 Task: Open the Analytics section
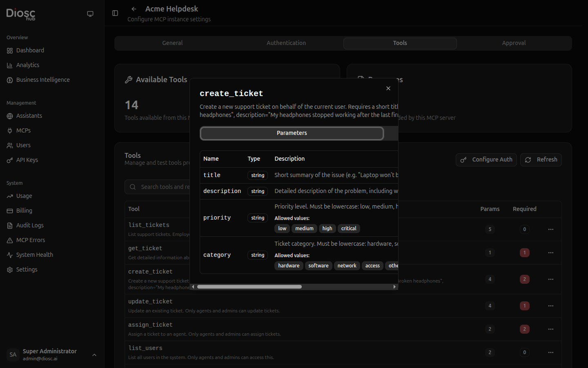28,65
